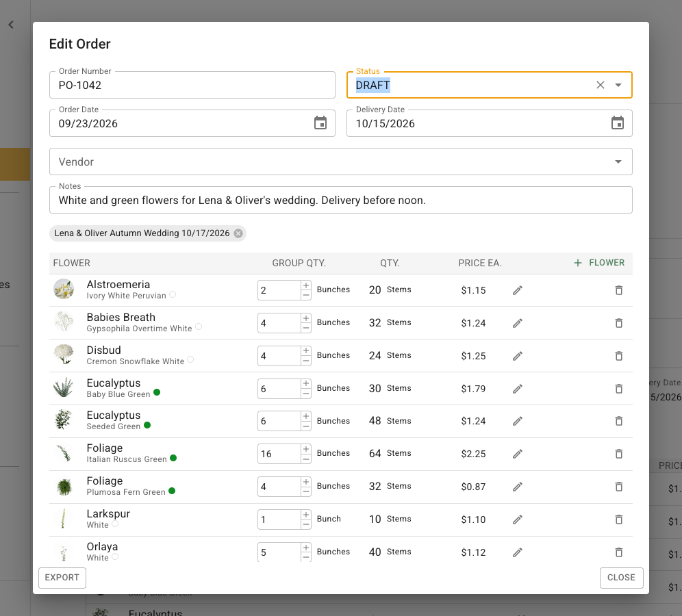This screenshot has height=616, width=682.
Task: Decrease Disbud group quantity
Action: point(306,361)
